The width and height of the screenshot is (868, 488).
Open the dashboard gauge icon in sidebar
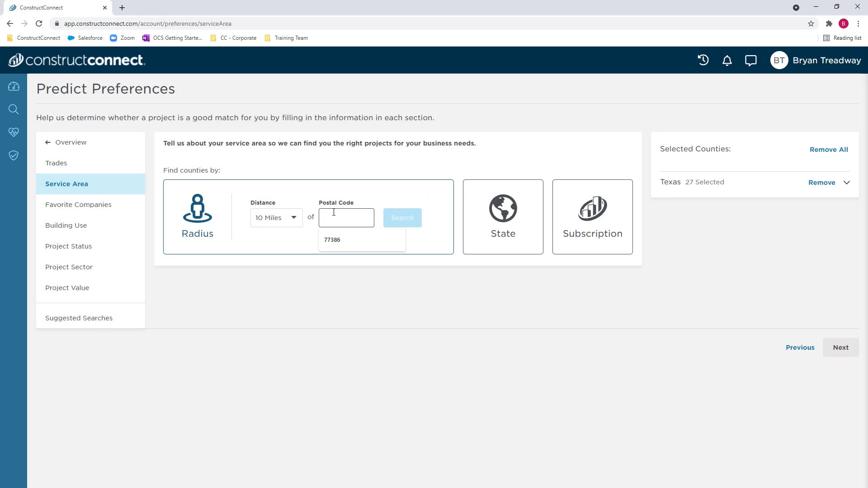click(x=14, y=86)
